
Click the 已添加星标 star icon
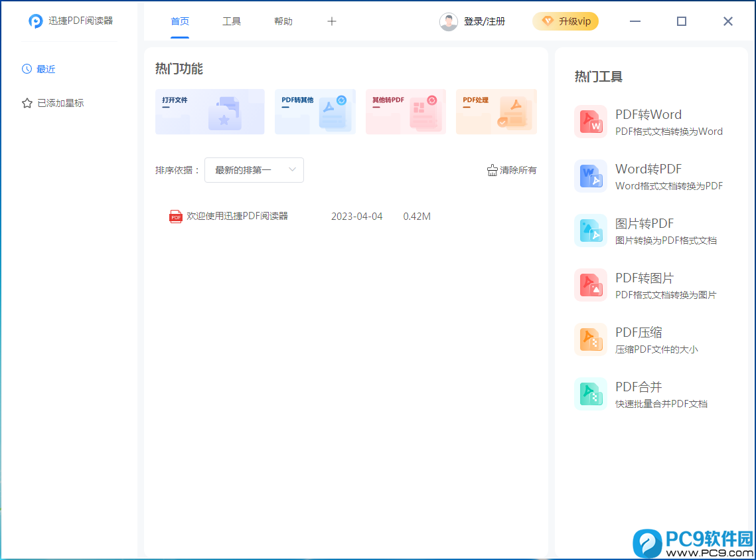coord(27,103)
